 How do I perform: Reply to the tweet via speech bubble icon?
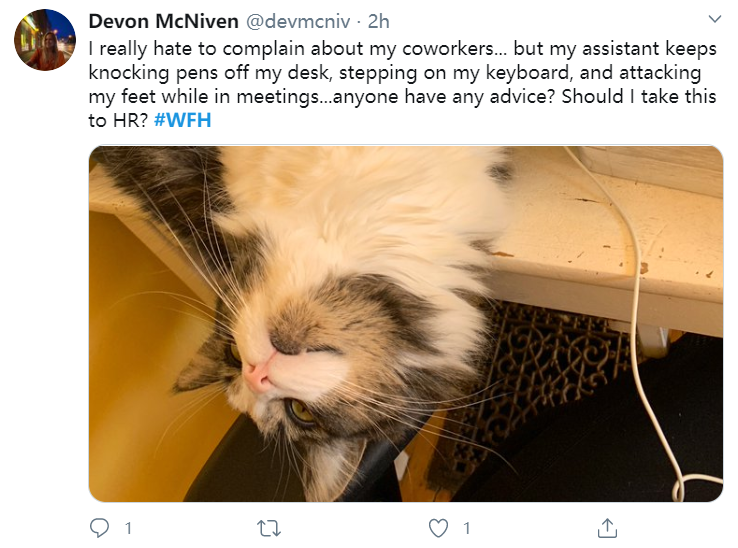click(x=99, y=528)
